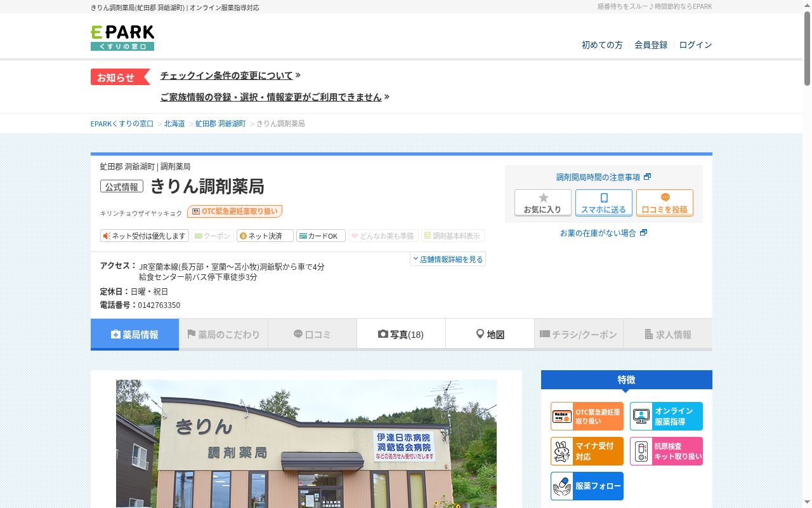Open the 薬局のこだわり tab
Image resolution: width=812 pixels, height=508 pixels.
(x=223, y=335)
